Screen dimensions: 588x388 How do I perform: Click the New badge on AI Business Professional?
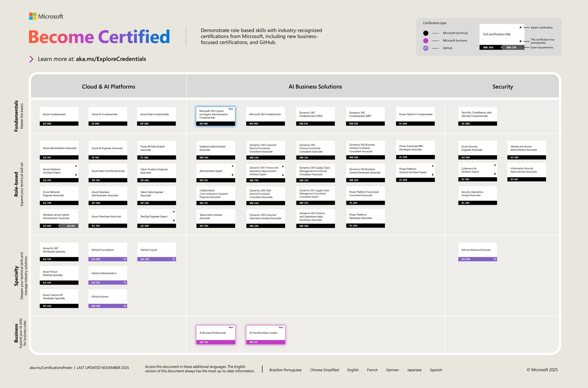pyautogui.click(x=231, y=327)
